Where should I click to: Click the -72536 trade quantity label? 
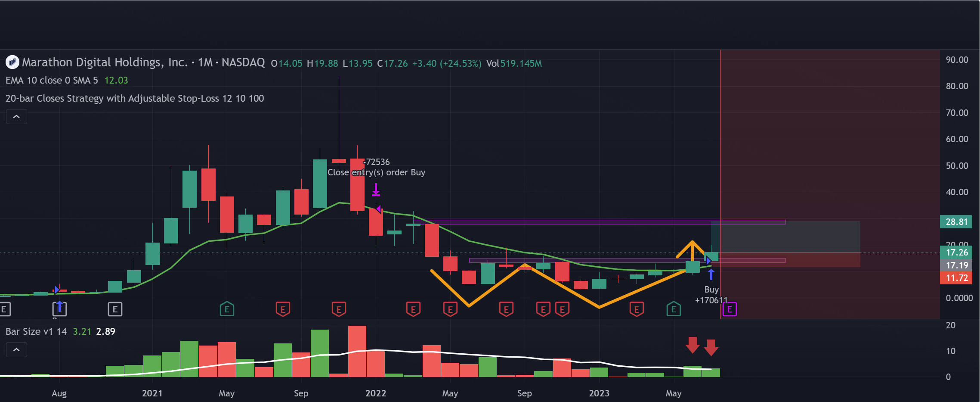tap(377, 162)
